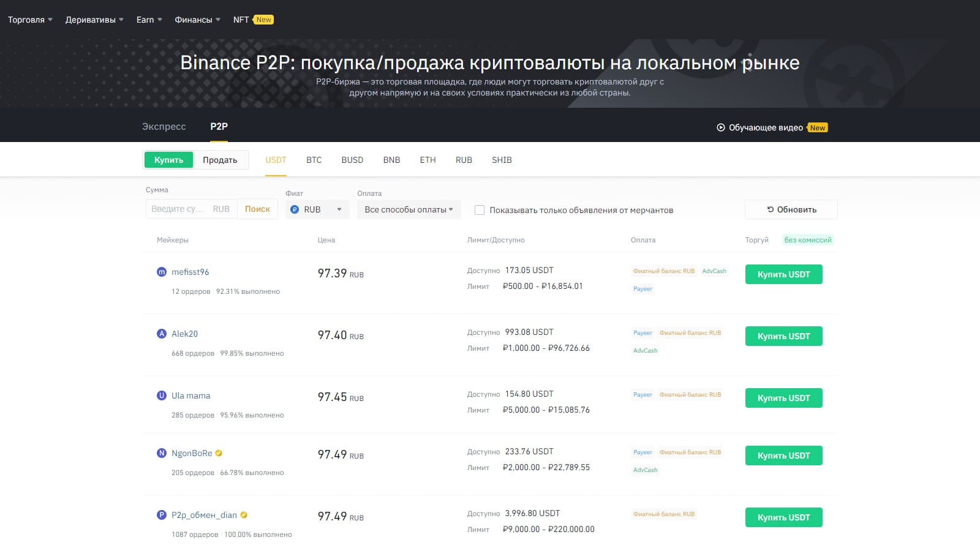
Task: Click Фиатный баланс RUB tag for P2p_обмен_dian
Action: click(664, 514)
